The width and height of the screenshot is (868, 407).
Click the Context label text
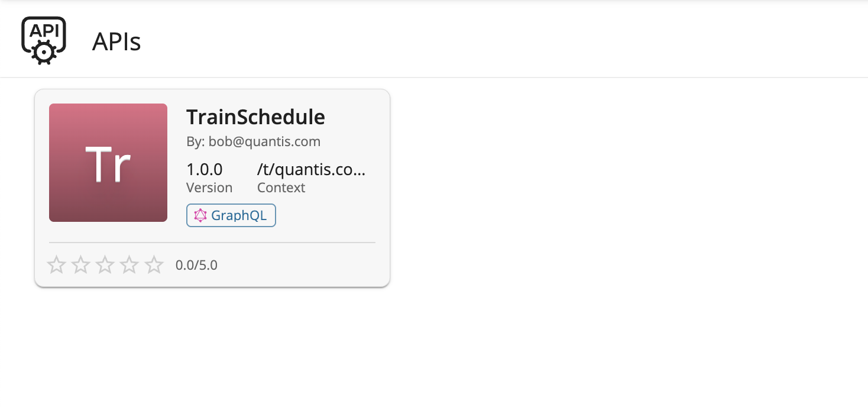281,188
